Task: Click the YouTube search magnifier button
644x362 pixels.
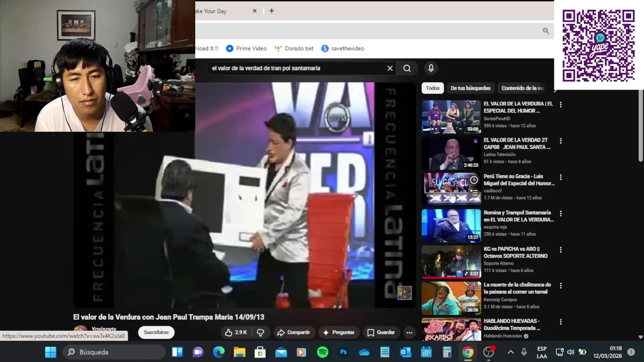Action: pyautogui.click(x=407, y=68)
